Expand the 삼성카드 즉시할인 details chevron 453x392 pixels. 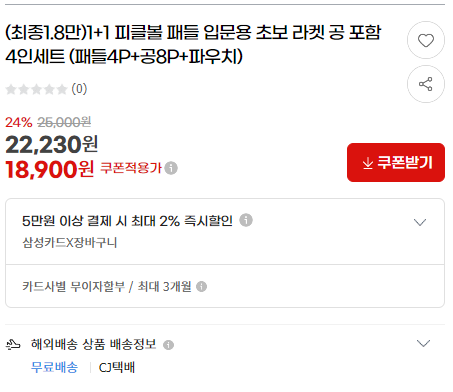click(420, 222)
